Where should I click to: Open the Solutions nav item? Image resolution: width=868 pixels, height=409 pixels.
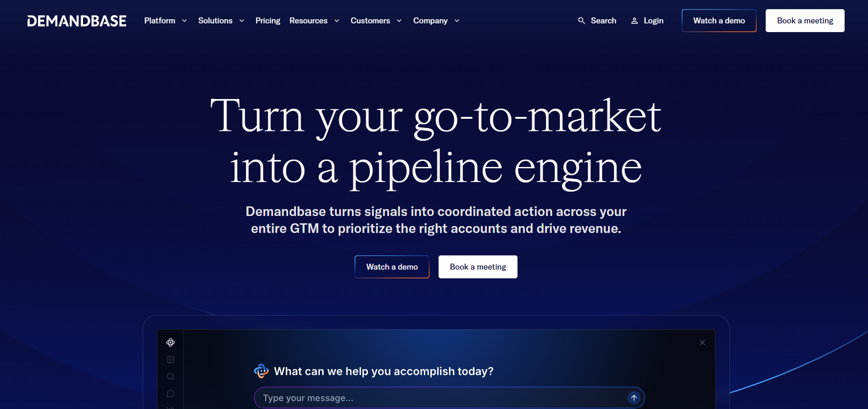click(215, 21)
